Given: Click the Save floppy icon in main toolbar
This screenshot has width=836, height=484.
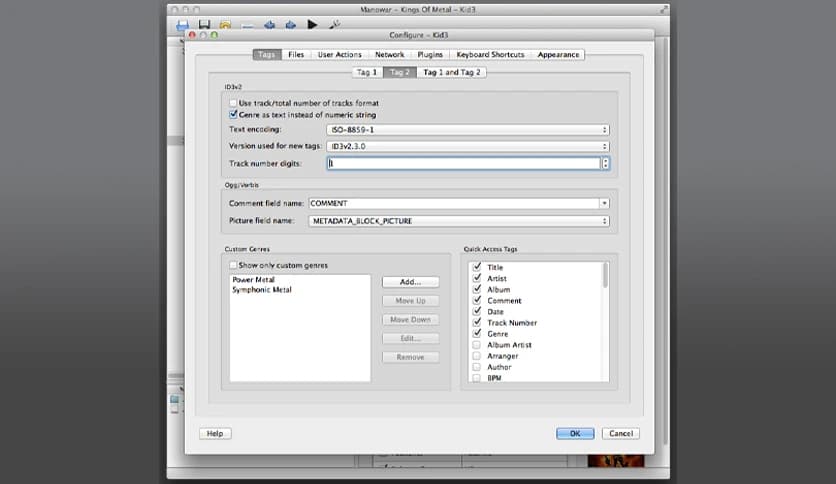Looking at the screenshot, I should point(204,25).
